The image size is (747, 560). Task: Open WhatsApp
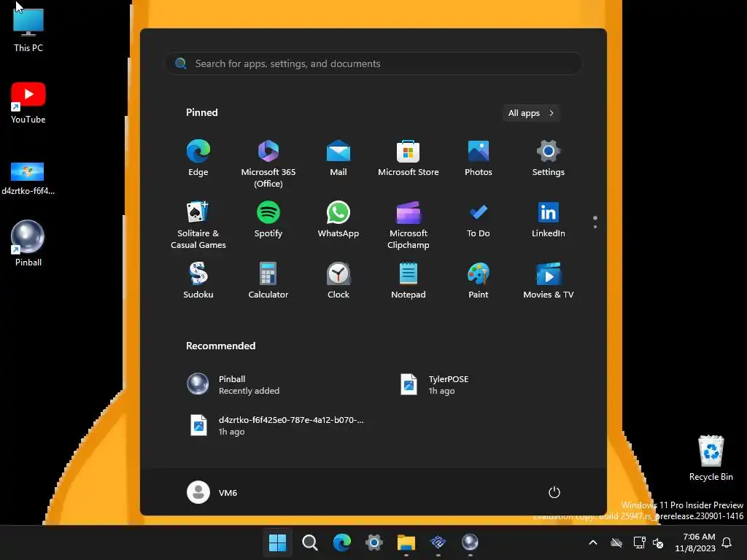(338, 219)
